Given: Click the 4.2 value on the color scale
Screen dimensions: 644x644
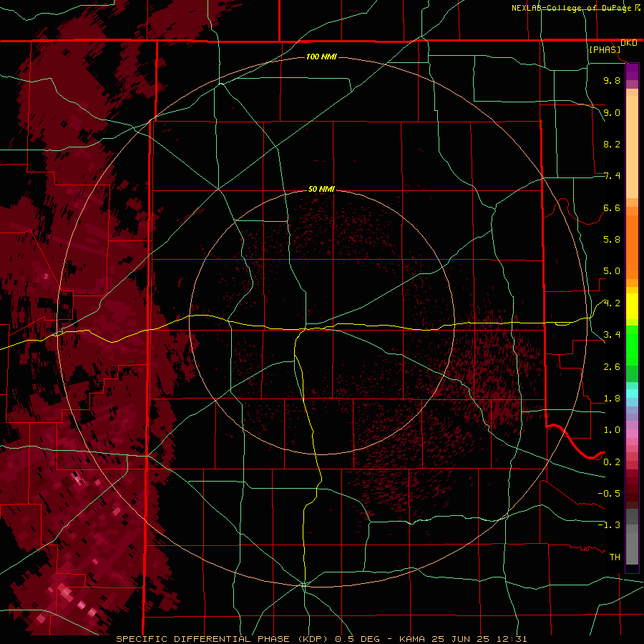Looking at the screenshot, I should [x=612, y=303].
